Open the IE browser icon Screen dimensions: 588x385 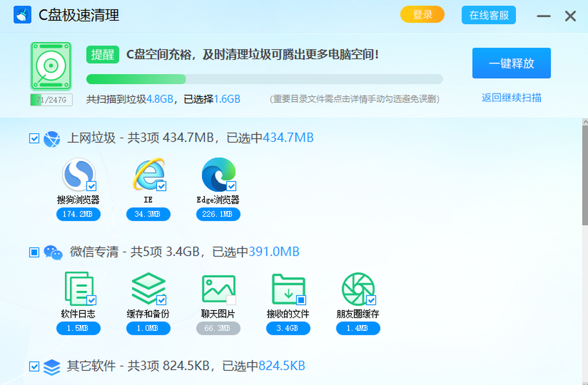148,174
